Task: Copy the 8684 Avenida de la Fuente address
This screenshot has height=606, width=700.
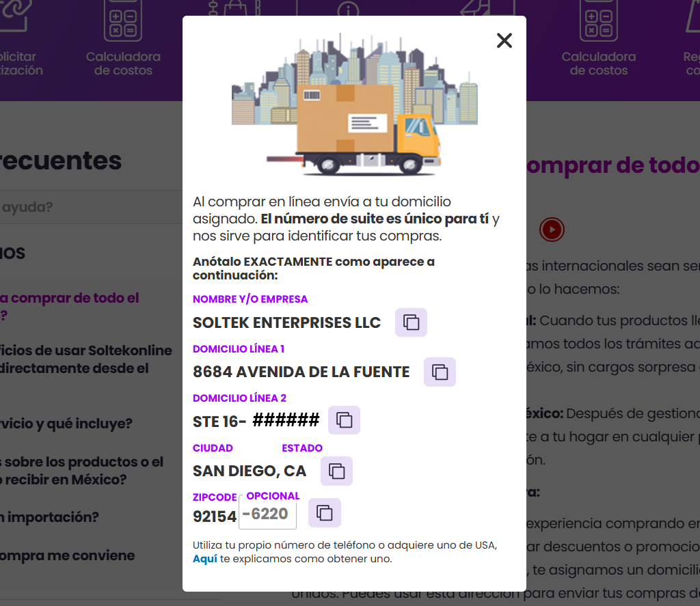Action: click(x=440, y=372)
